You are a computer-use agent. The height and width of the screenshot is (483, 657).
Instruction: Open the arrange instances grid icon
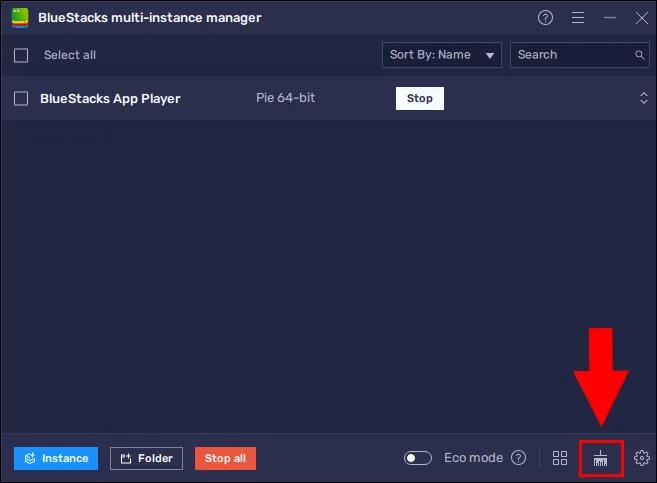tap(560, 458)
